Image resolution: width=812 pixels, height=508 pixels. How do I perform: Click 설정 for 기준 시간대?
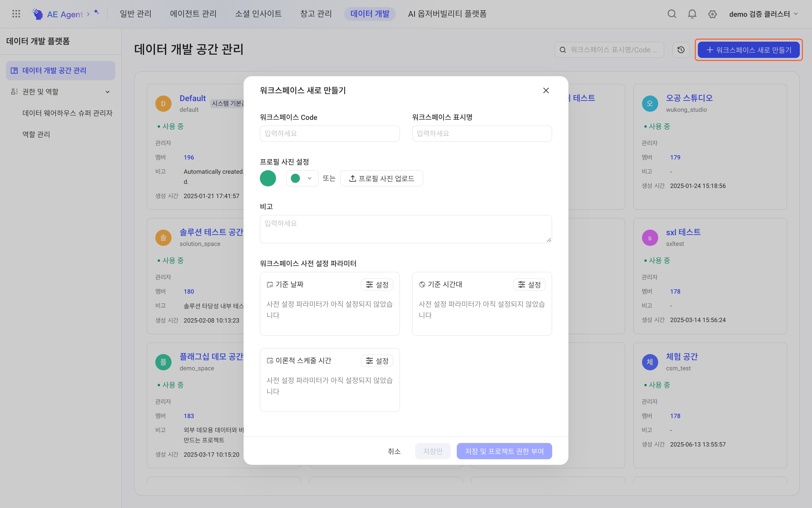click(529, 284)
